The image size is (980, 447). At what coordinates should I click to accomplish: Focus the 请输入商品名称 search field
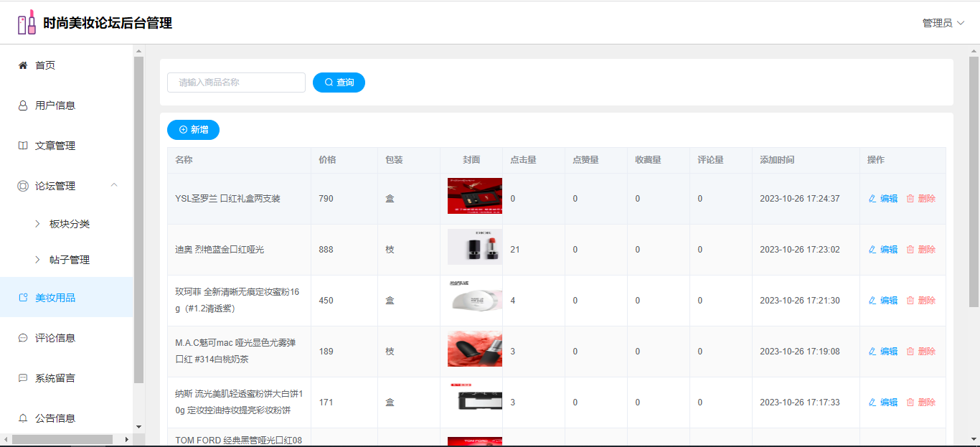236,83
